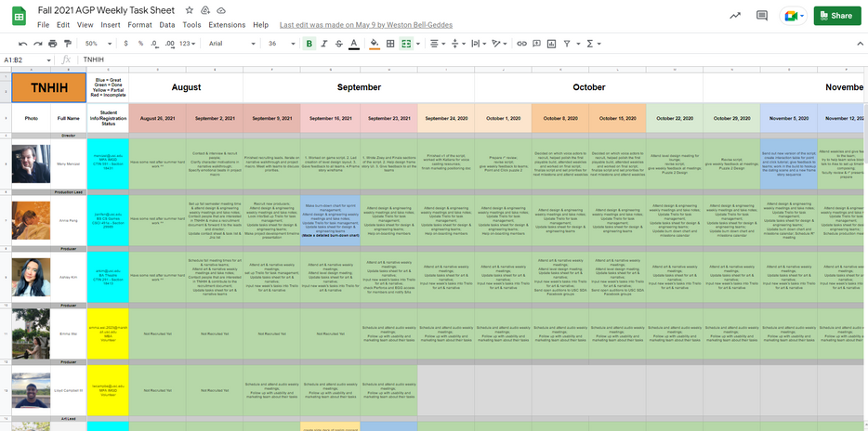
Task: Increase decimal places
Action: pyautogui.click(x=170, y=44)
